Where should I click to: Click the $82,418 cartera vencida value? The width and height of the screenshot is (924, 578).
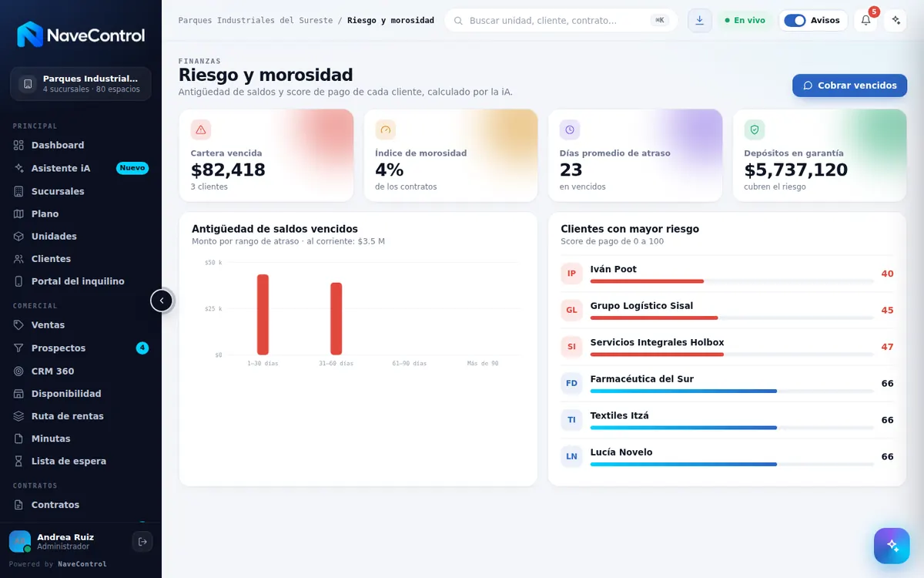(x=228, y=170)
